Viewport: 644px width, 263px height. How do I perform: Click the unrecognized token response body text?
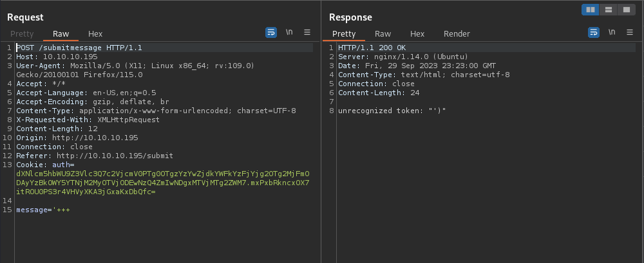(392, 111)
